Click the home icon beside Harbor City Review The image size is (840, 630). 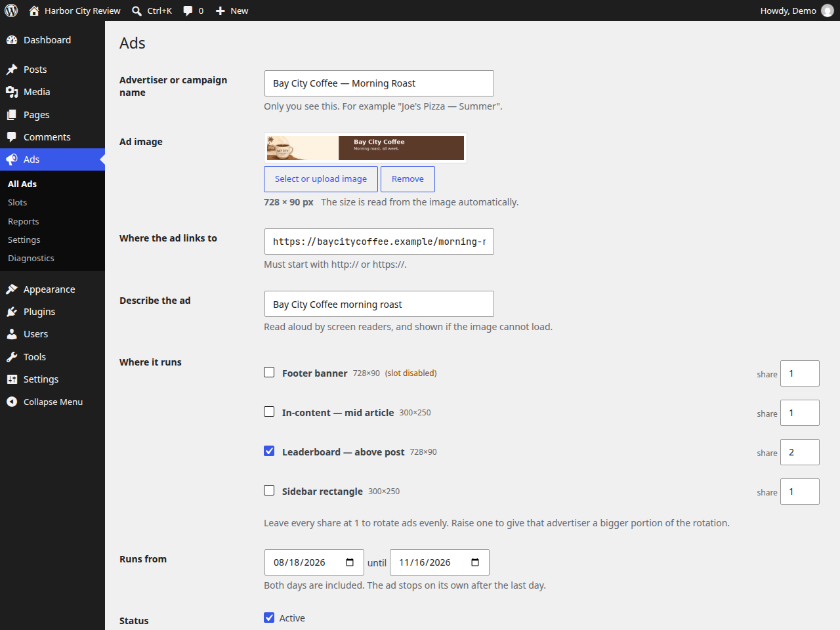click(x=34, y=10)
